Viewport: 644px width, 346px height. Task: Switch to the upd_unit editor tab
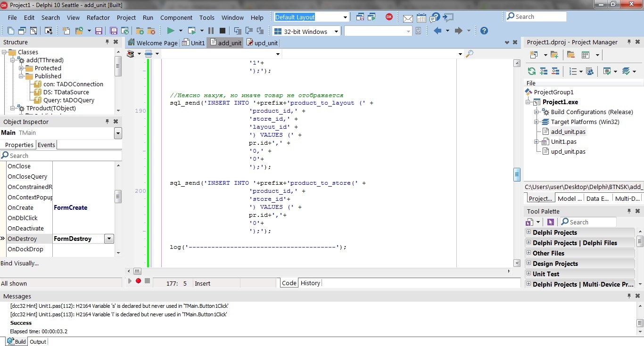click(x=263, y=43)
